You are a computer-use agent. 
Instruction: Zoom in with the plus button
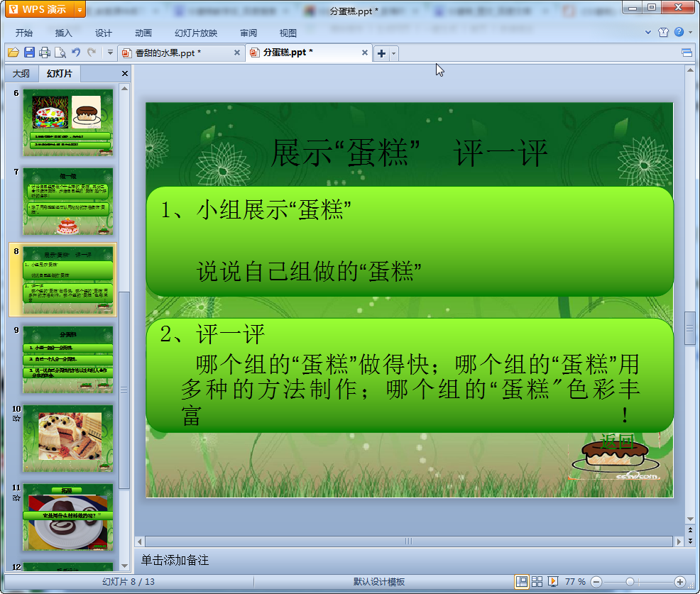tap(680, 582)
